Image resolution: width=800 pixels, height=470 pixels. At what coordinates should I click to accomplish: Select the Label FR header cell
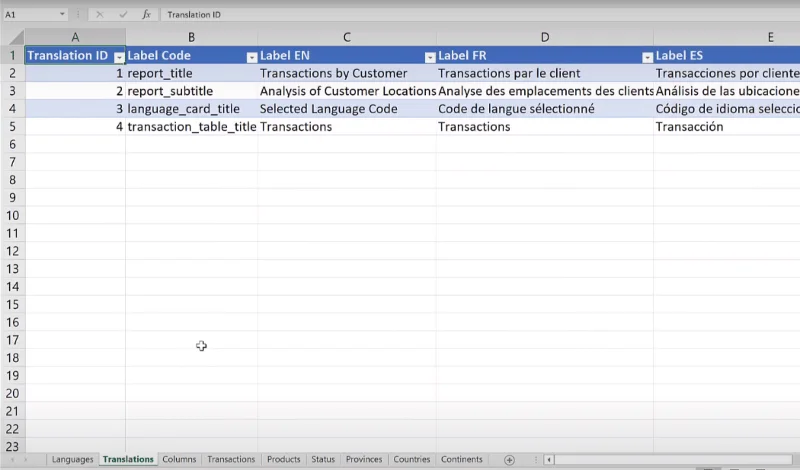[545, 55]
